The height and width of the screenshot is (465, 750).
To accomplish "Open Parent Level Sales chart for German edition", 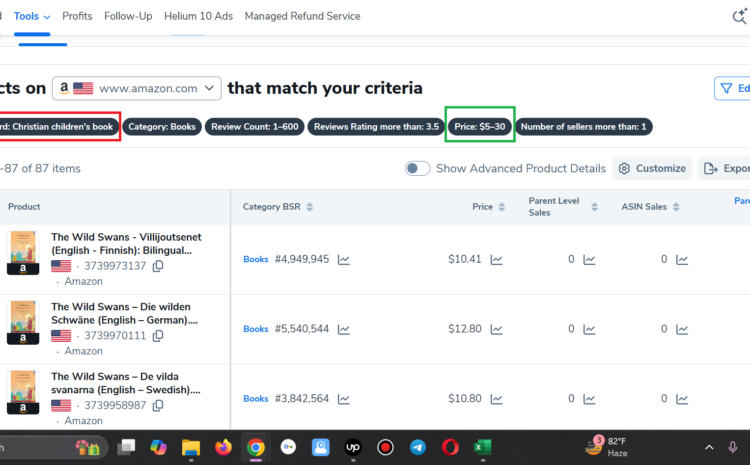I will pyautogui.click(x=589, y=330).
